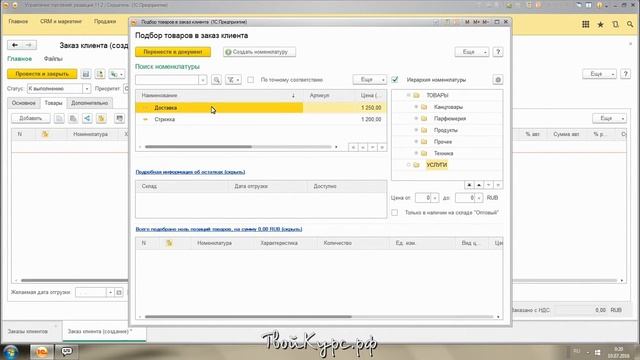Switch to 'Дополнительно' tab in order window

89,103
